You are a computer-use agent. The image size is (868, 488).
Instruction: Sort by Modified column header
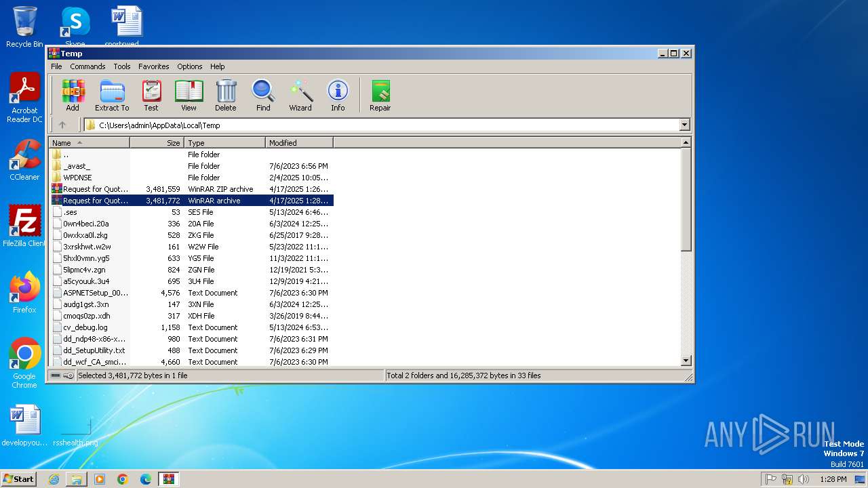(x=299, y=143)
